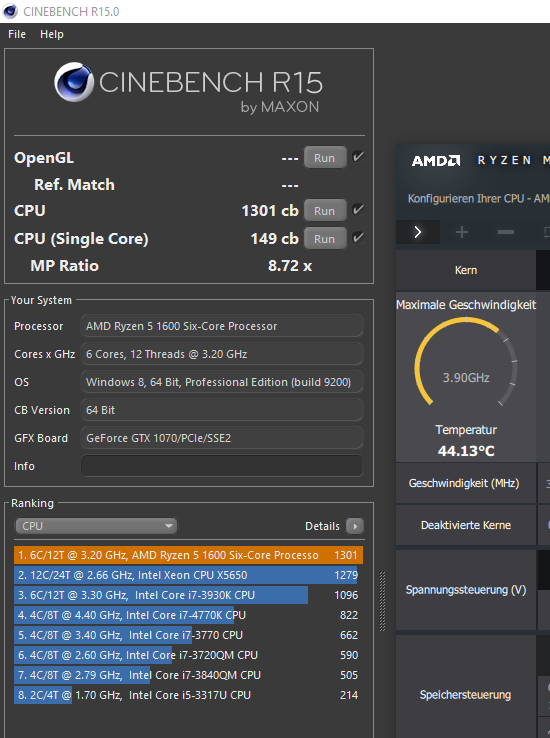
Task: Click the GFX Board field
Action: click(x=222, y=438)
